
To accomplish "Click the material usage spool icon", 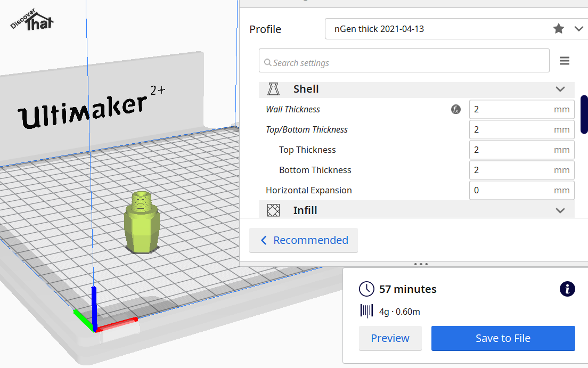I will [366, 311].
